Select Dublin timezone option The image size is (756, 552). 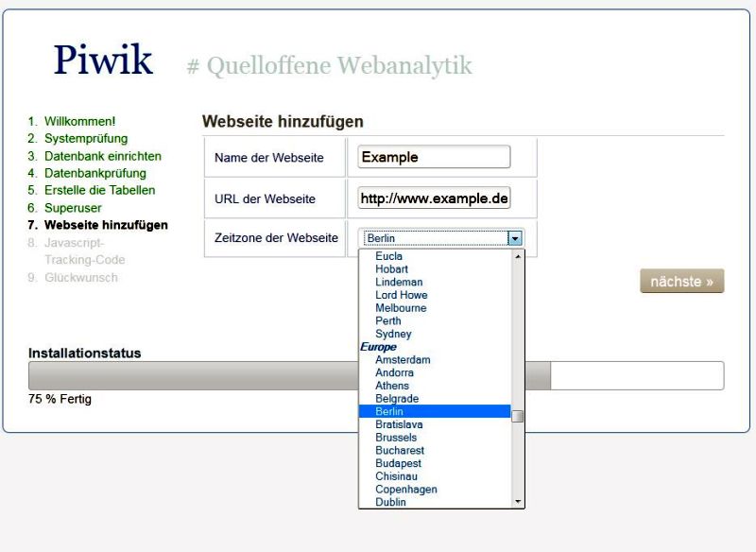(x=435, y=502)
